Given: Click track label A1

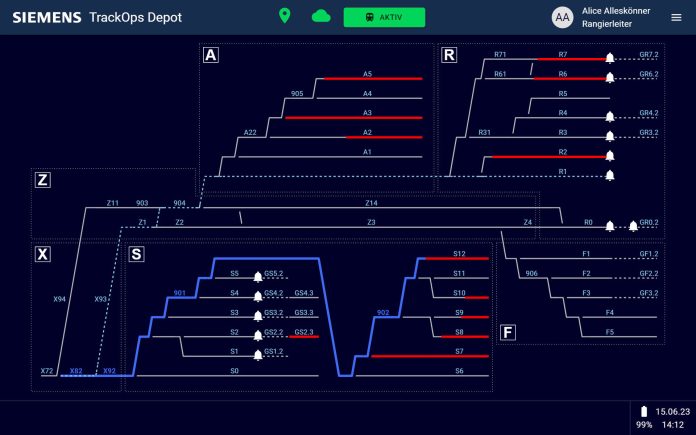Looking at the screenshot, I should (x=367, y=152).
